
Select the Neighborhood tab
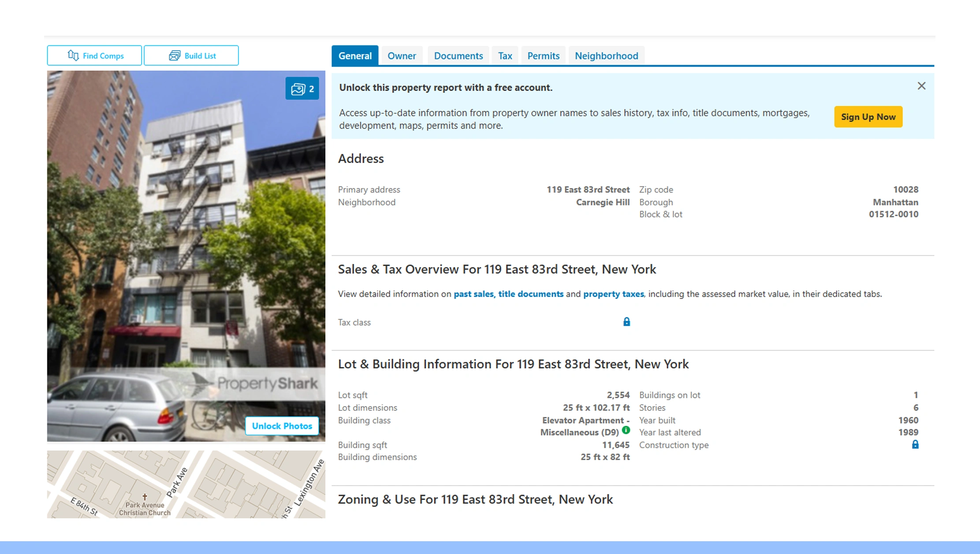(x=606, y=56)
